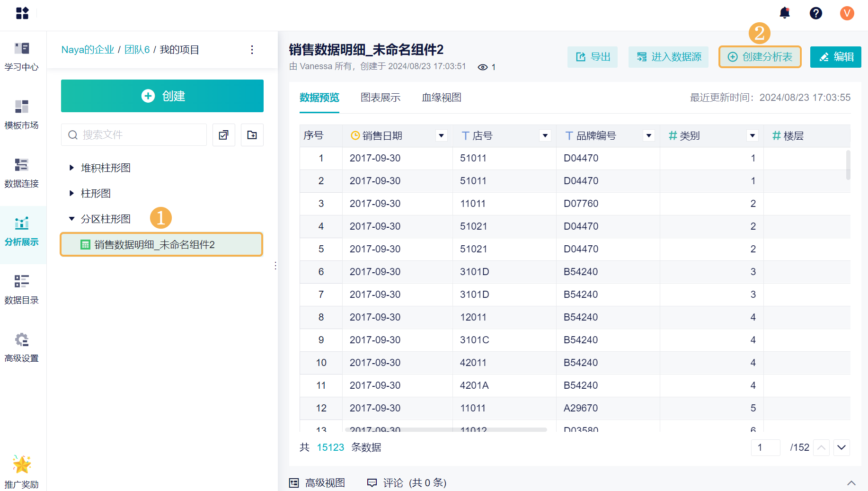Collapse the 分区柱形图 folder

71,219
